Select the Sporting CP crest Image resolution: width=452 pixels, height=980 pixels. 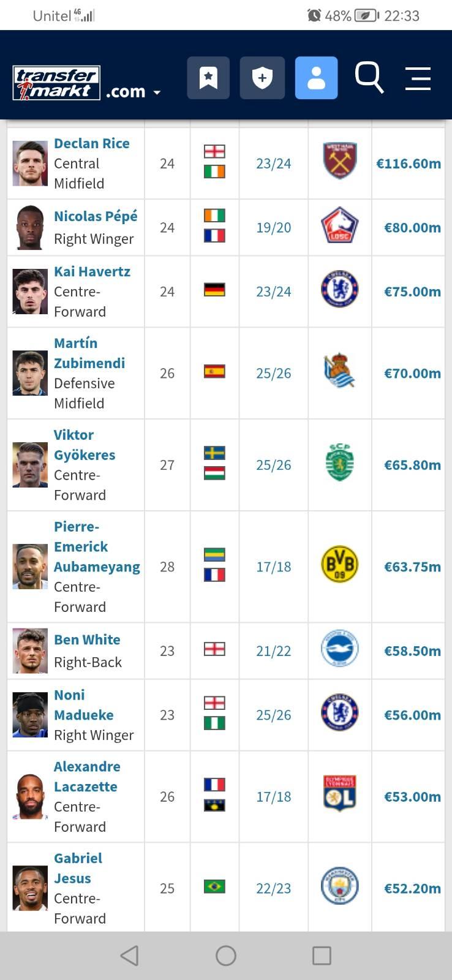340,462
